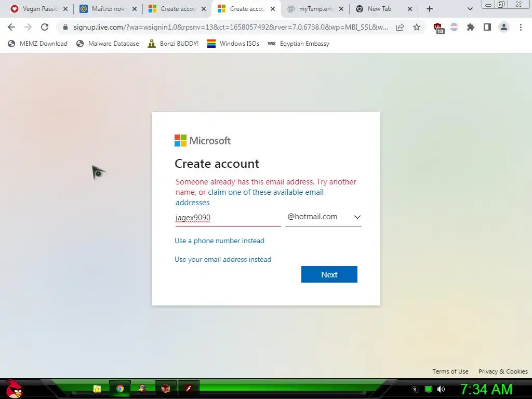The width and height of the screenshot is (532, 399).
Task: Open the Extensions puzzle icon
Action: tap(471, 27)
